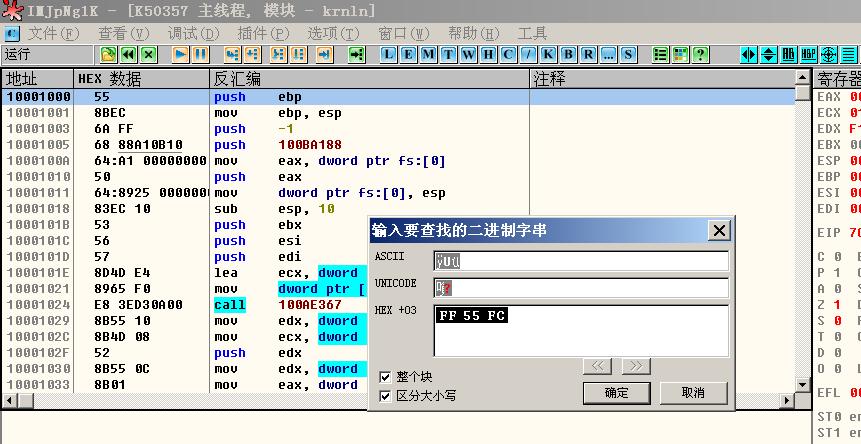Click the green Help question mark icon
The height and width of the screenshot is (444, 861).
click(700, 54)
